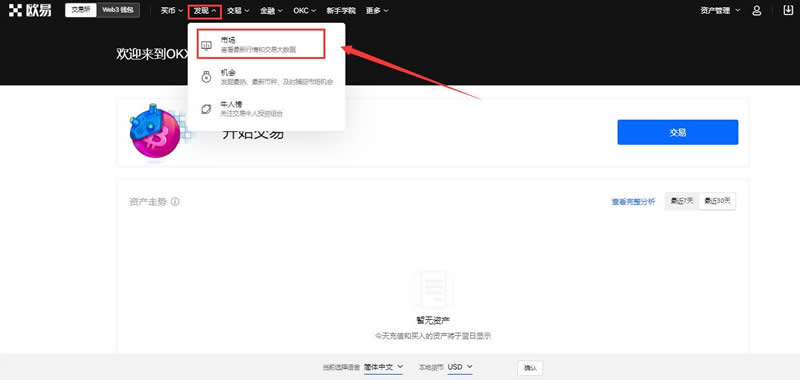Viewport: 800px width, 380px height.
Task: Open the 机会 opportunities icon entry
Action: click(206, 77)
